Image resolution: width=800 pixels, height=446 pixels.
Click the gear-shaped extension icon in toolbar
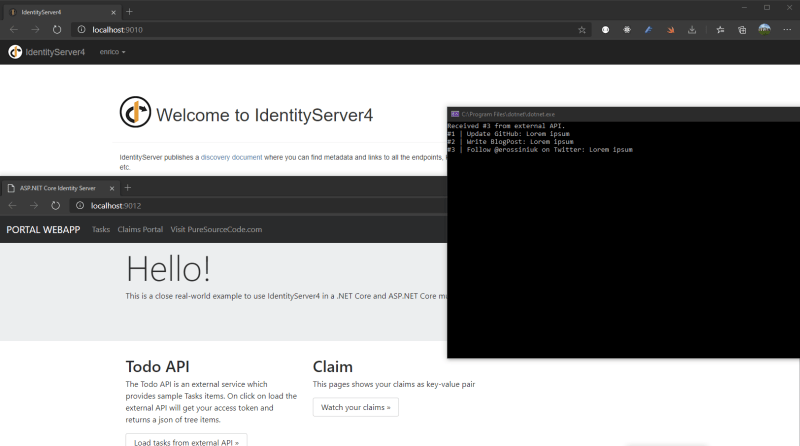coord(627,30)
